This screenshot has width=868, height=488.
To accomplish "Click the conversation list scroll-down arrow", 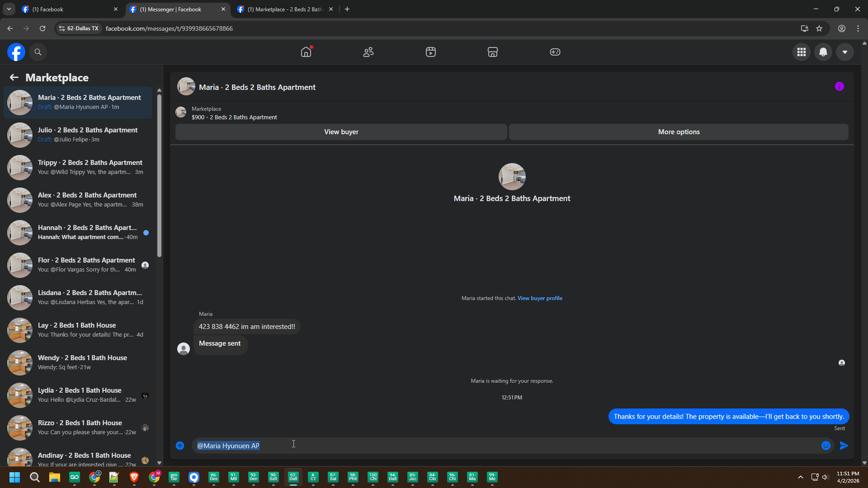I will (x=159, y=463).
